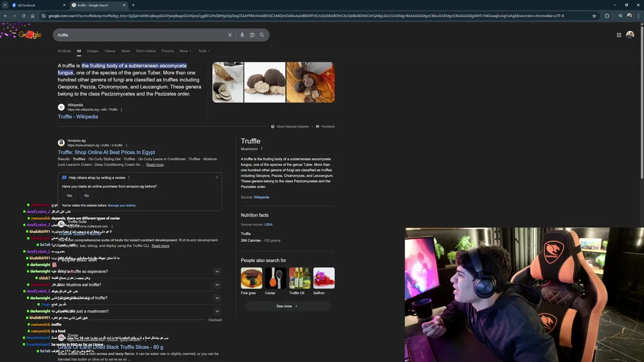
Task: Switch to Videos results tab
Action: (110, 51)
